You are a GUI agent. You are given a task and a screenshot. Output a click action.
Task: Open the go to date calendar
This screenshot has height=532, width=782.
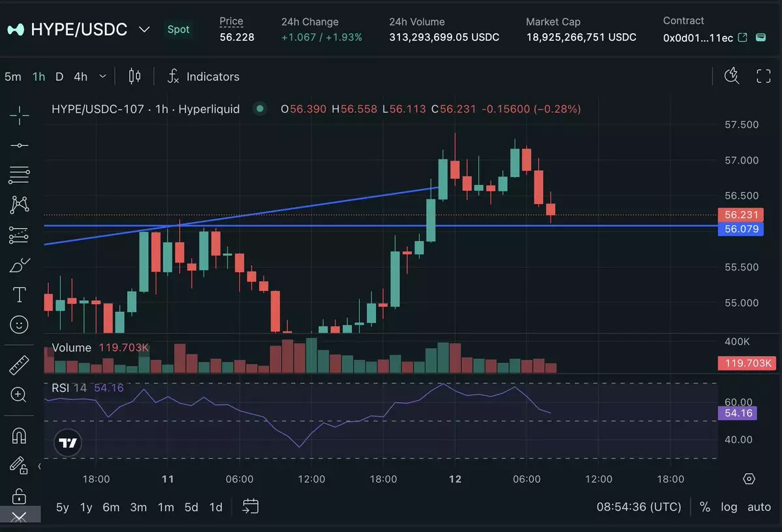tap(250, 507)
